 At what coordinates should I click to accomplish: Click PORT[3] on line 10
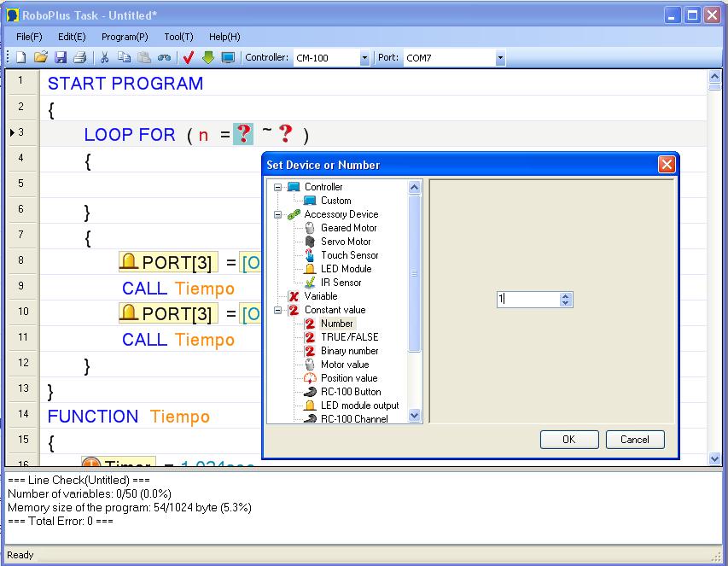tap(168, 313)
